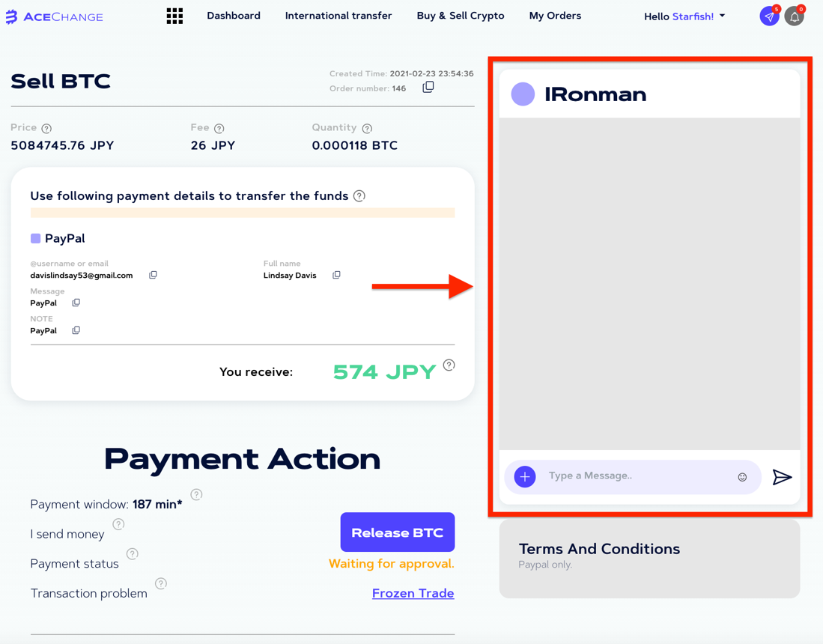Click the Sell BTC heading
This screenshot has width=823, height=644.
pyautogui.click(x=61, y=82)
